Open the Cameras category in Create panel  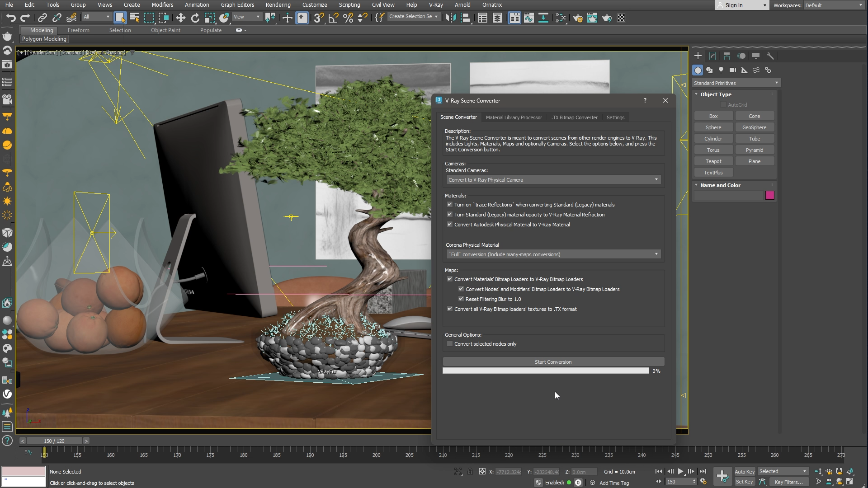click(x=733, y=70)
